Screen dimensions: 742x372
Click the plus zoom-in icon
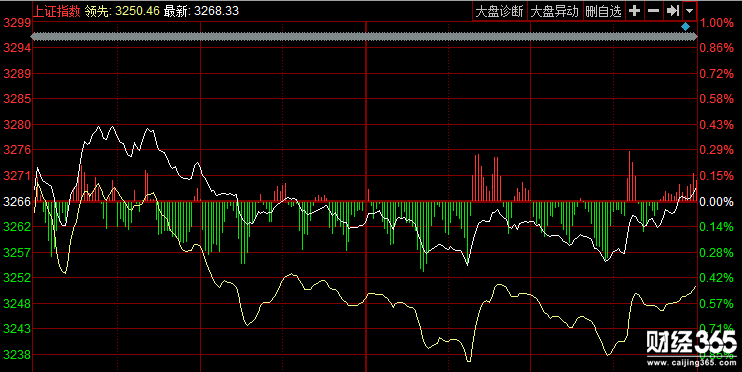coord(635,10)
